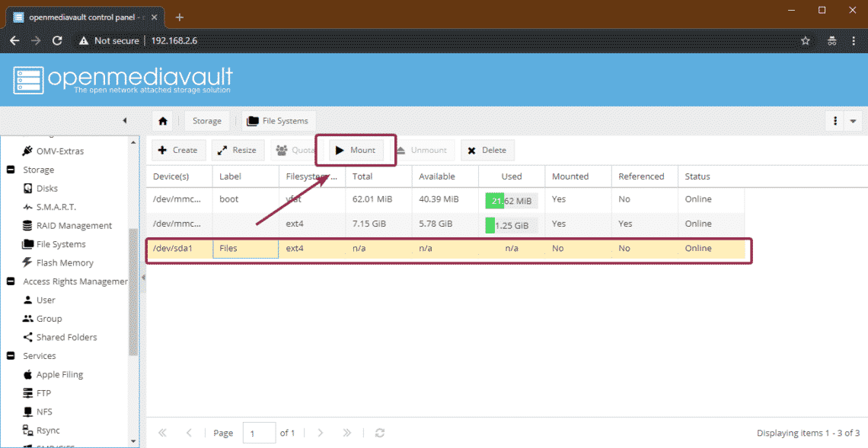Viewport: 868px width, 448px height.
Task: Click the Create button
Action: tap(178, 150)
